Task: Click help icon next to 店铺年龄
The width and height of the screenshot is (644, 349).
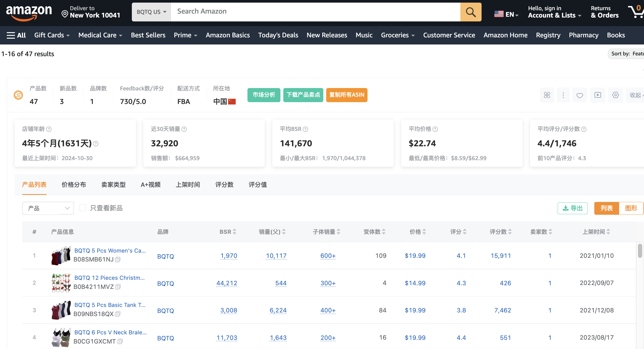Action: 49,129
